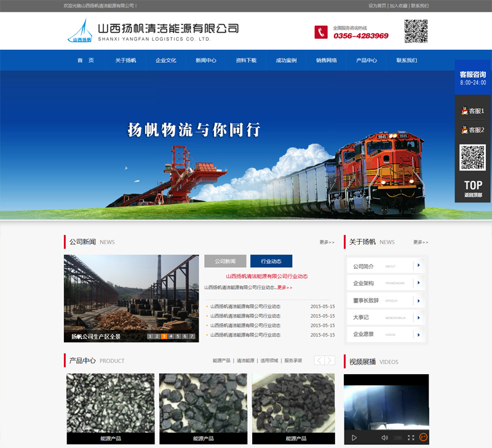
Task: Open the 产品中心 navigation menu item
Action: (367, 60)
